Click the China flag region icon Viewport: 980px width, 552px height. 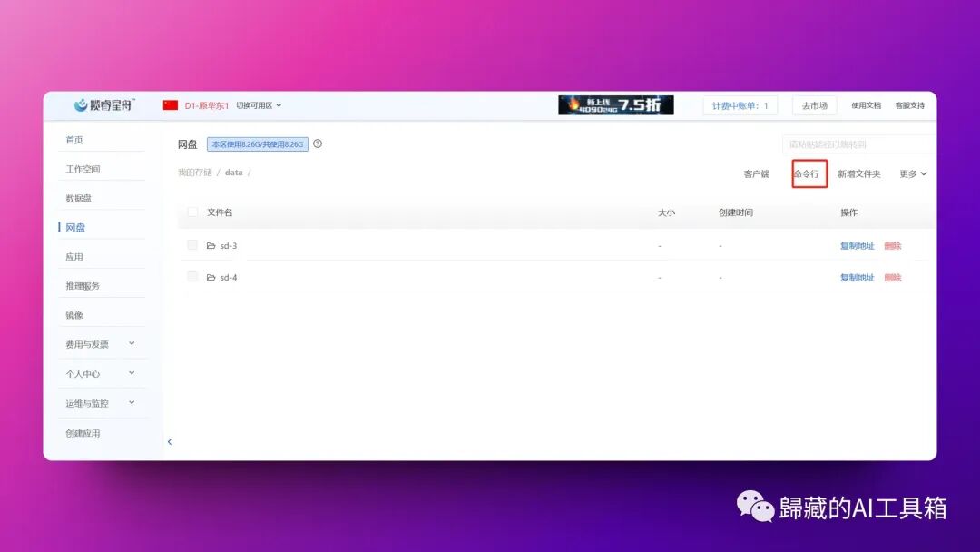170,105
